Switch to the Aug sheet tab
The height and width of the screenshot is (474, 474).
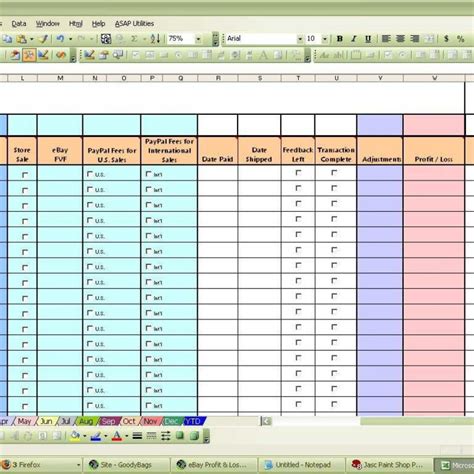click(x=86, y=421)
